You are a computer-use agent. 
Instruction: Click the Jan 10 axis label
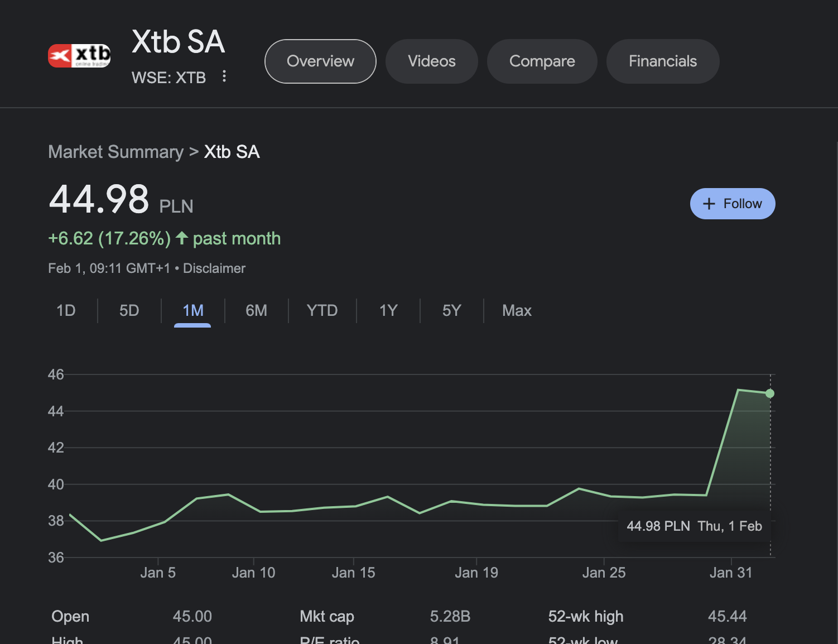coord(254,573)
